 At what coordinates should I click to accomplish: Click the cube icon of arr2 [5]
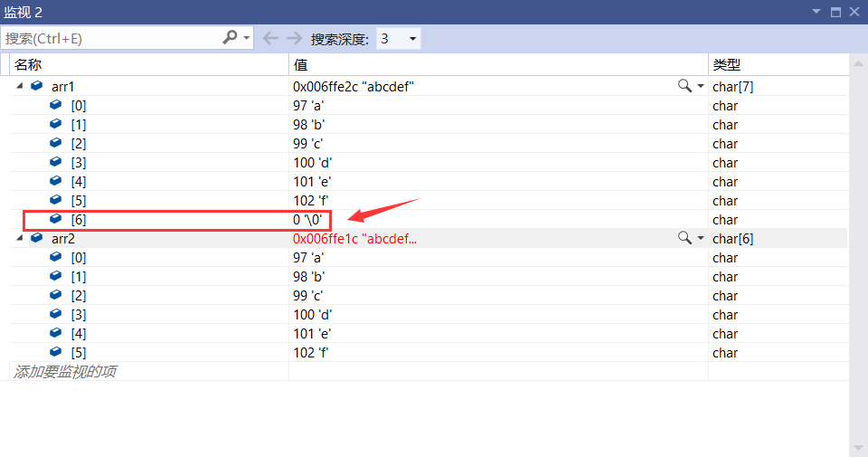(x=56, y=352)
